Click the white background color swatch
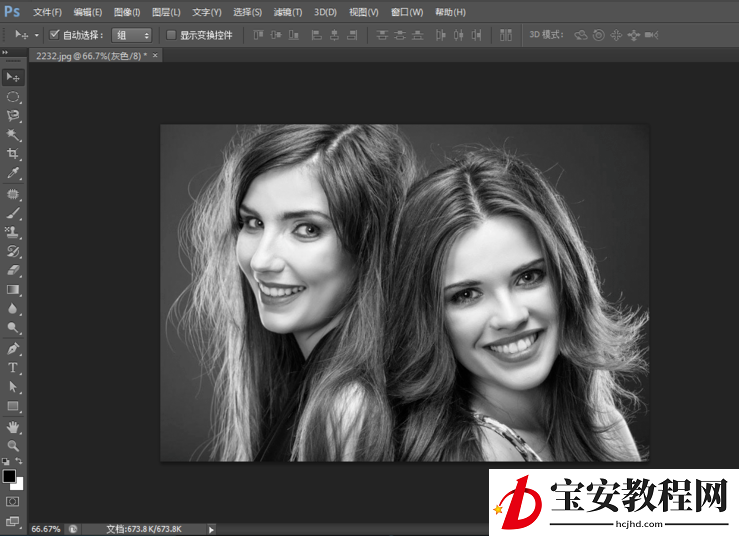 click(19, 485)
